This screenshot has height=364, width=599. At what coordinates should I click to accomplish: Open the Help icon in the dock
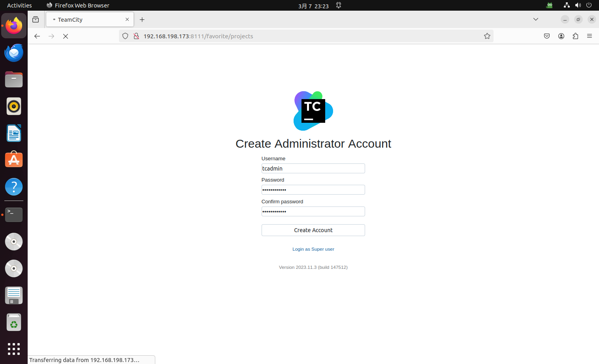tap(14, 187)
